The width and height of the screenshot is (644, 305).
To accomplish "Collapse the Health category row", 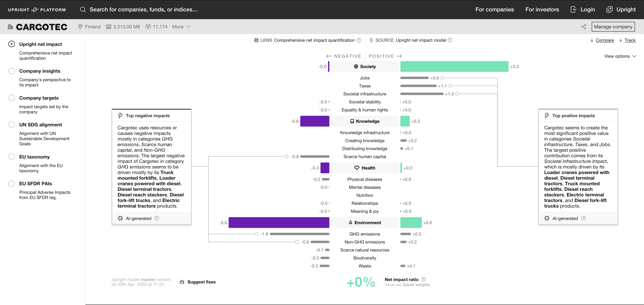I will 364,168.
